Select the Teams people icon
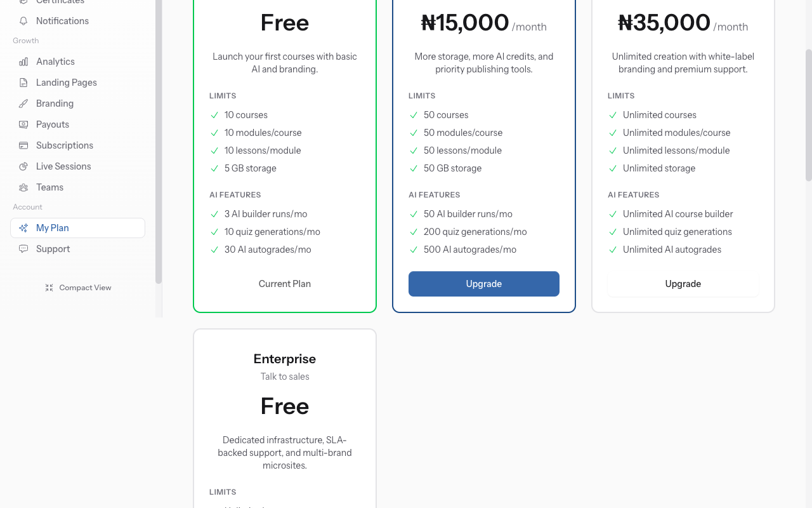This screenshot has height=508, width=812. coord(23,187)
